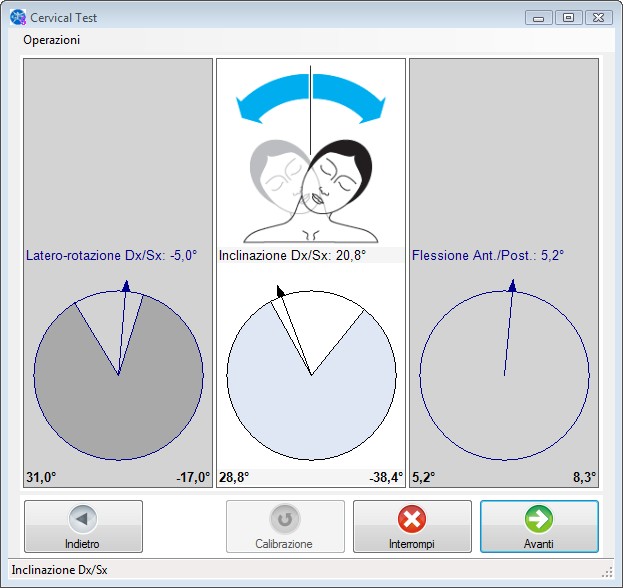623x588 pixels.
Task: Click the Avanti next button
Action: pos(539,526)
